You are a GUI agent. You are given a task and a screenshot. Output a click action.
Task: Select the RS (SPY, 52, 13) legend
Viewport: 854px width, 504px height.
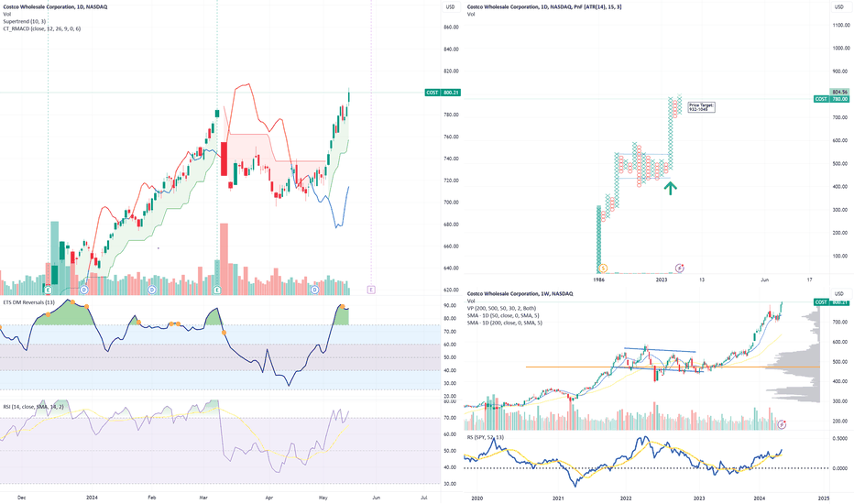(x=486, y=437)
